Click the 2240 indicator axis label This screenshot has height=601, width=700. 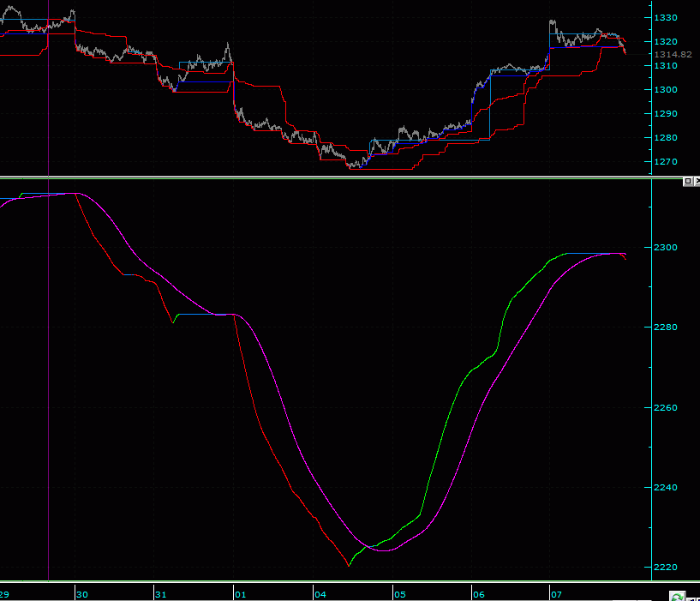(x=666, y=488)
